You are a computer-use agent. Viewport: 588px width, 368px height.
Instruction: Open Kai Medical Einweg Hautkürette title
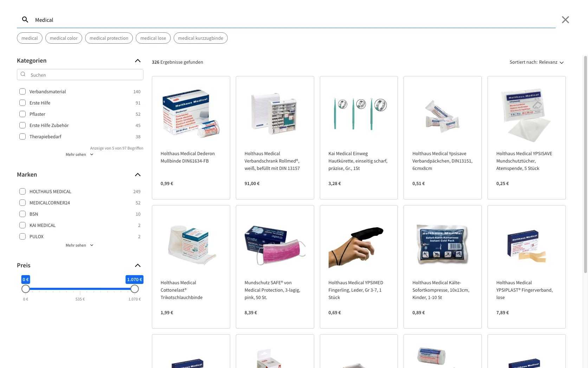click(x=358, y=161)
